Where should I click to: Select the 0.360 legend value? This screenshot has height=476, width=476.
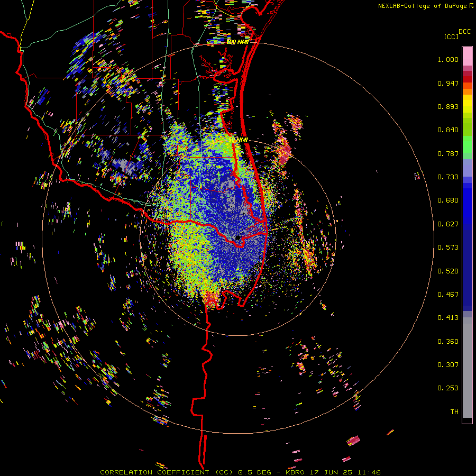[x=448, y=342]
